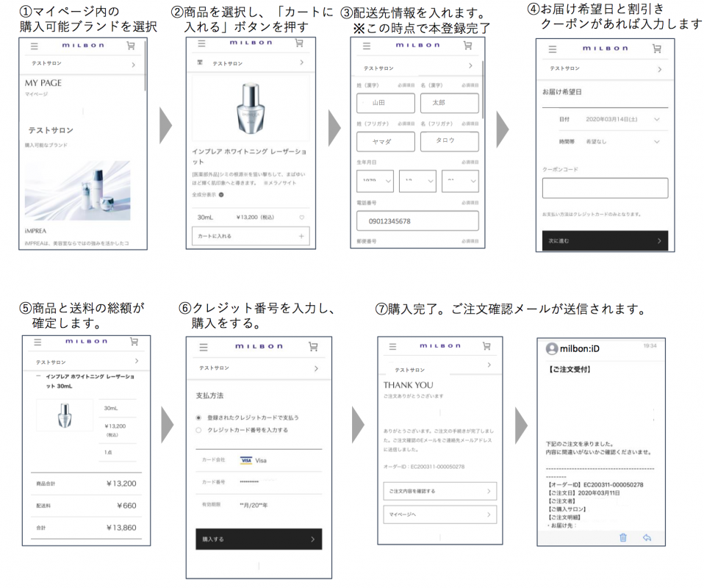Click phone number field showing 09012345678
704x588 pixels.
click(417, 221)
